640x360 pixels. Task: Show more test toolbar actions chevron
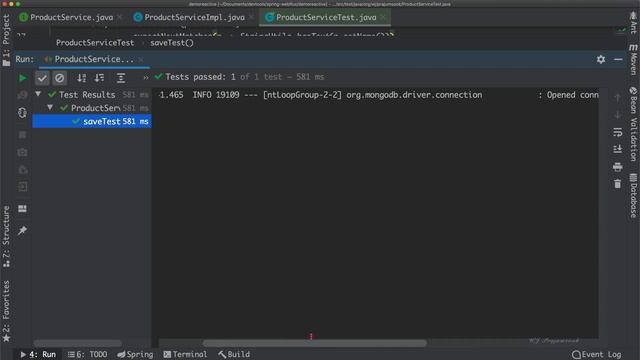(146, 78)
